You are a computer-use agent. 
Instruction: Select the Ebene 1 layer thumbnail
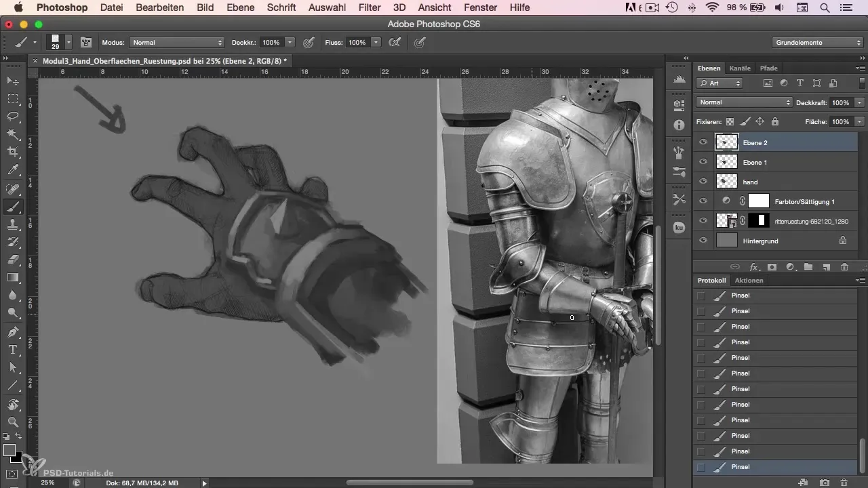click(727, 162)
